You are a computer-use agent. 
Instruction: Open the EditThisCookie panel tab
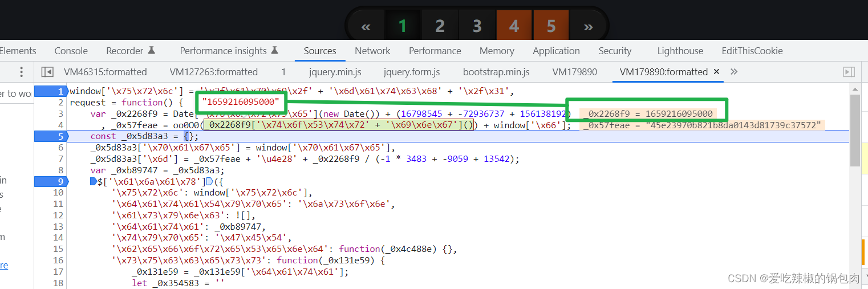tap(752, 51)
